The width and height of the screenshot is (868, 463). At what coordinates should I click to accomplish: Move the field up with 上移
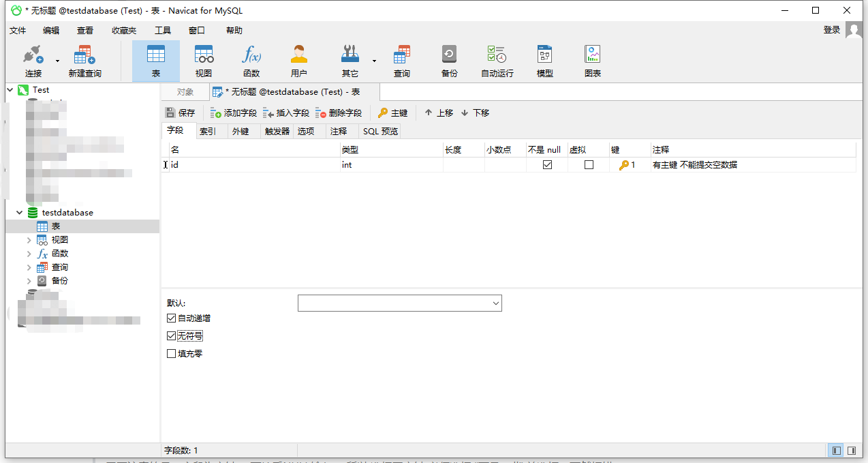[x=439, y=113]
